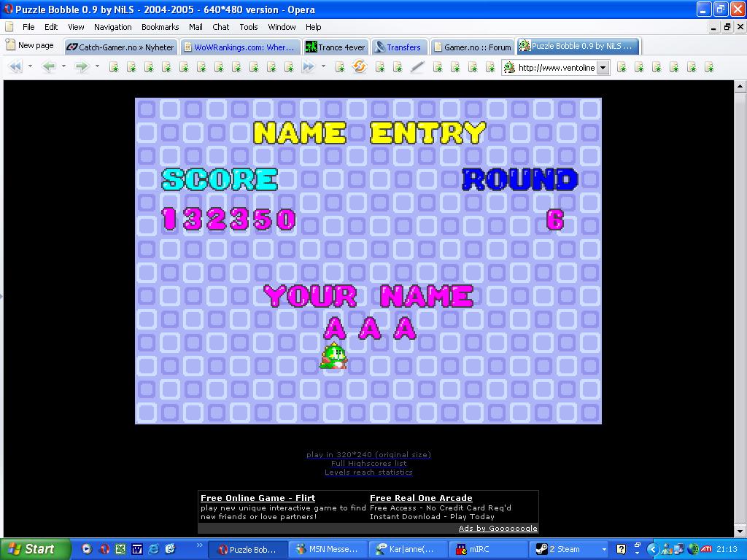This screenshot has height=560, width=747.
Task: Open Windows Media Player from quick launch
Action: pyautogui.click(x=86, y=549)
